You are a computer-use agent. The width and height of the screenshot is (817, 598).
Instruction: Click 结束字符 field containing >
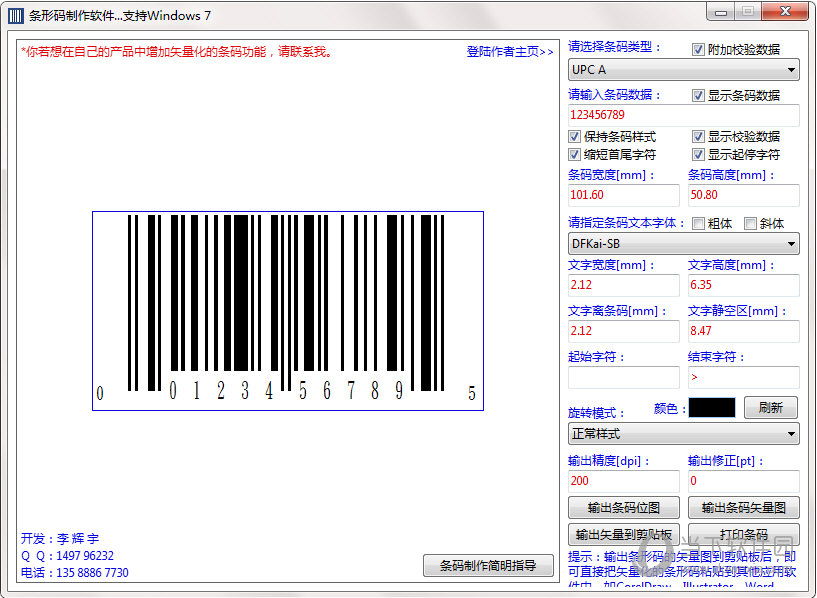tap(744, 377)
